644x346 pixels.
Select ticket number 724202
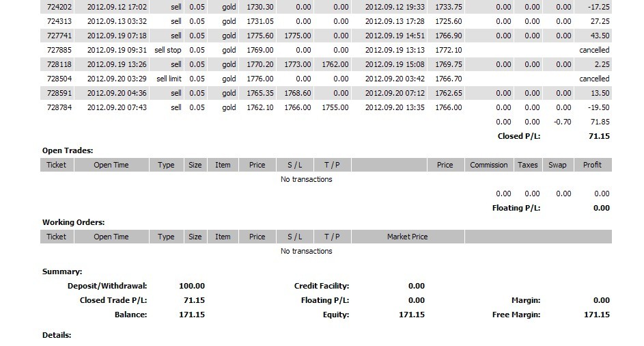59,7
